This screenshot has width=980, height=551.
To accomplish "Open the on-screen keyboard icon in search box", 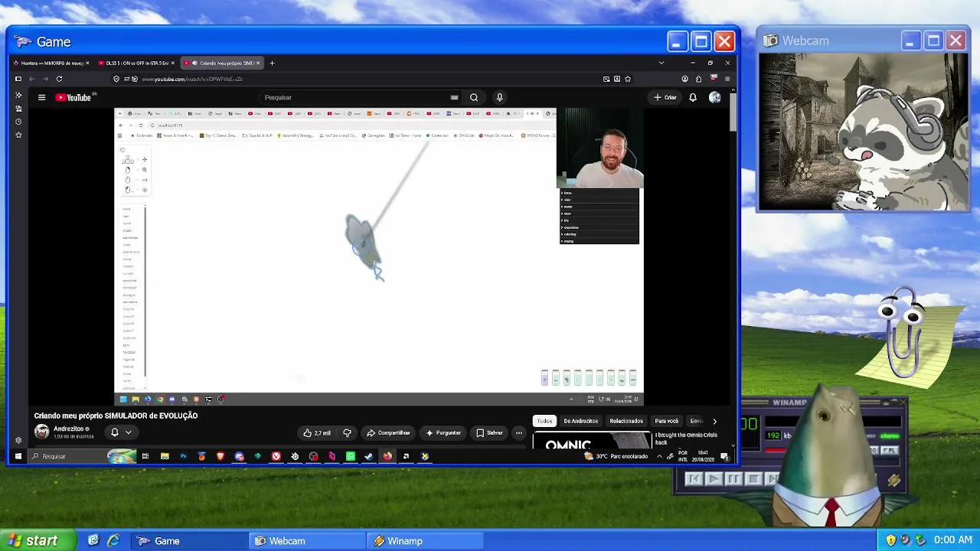I will pos(454,97).
